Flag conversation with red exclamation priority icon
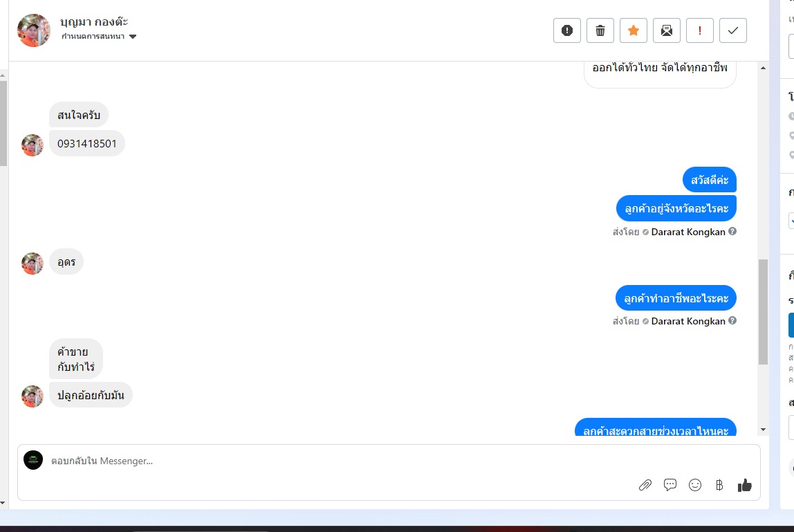This screenshot has height=532, width=794. pyautogui.click(x=700, y=30)
